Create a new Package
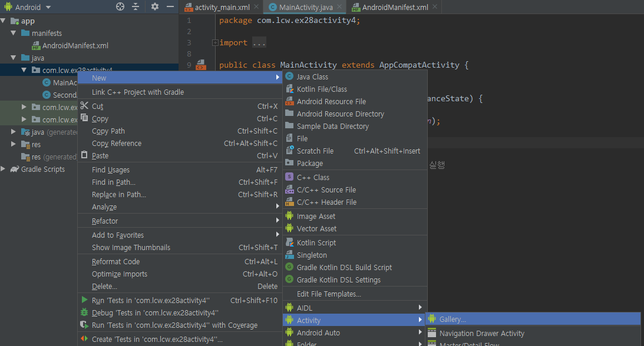The image size is (644, 346). click(x=355, y=163)
